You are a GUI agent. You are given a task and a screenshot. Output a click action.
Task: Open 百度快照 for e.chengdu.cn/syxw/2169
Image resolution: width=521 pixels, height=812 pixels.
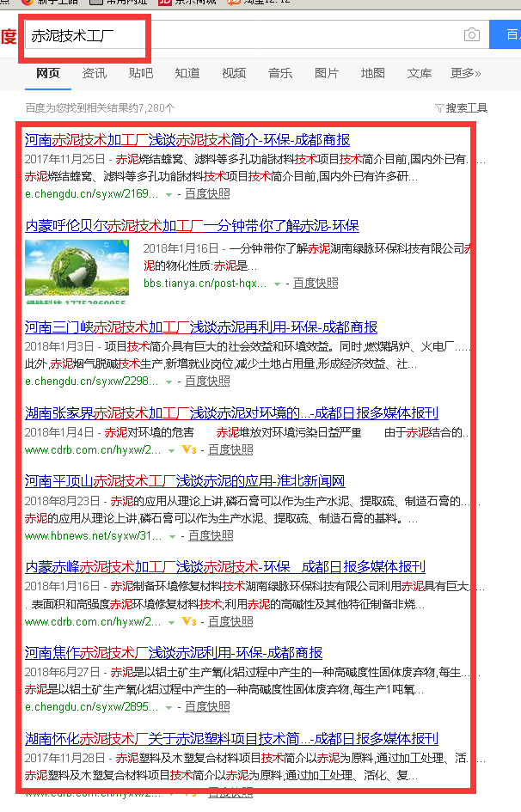208,193
